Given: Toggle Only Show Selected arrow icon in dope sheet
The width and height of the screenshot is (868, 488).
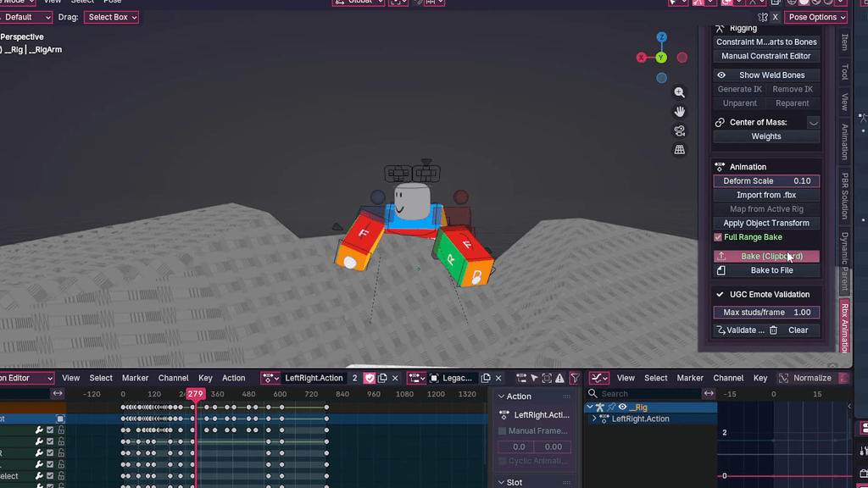Looking at the screenshot, I should click(534, 378).
